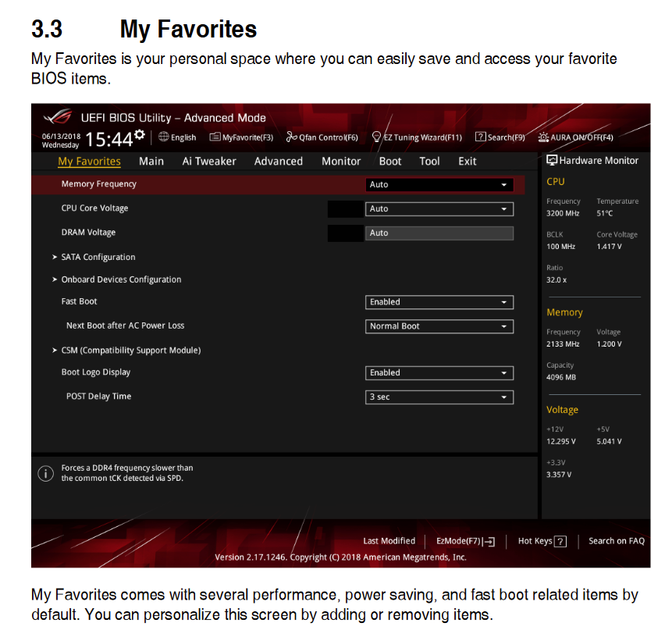Screen dimensions: 672x644
Task: Select the Memory Frequency label
Action: [98, 183]
